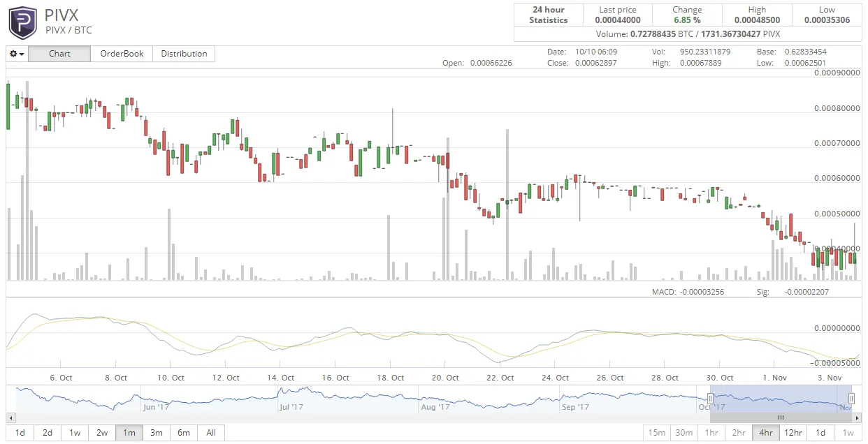
Task: Click the PIVX shield logo
Action: (22, 22)
